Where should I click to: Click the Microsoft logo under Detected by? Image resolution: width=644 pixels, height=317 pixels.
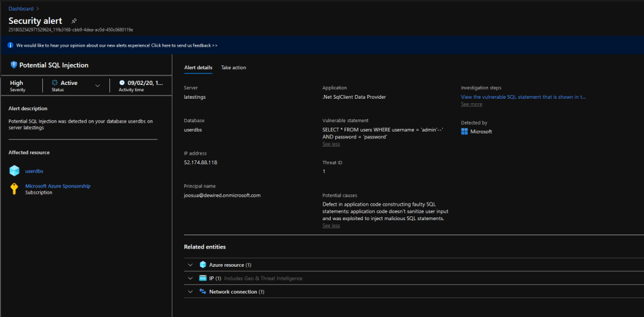point(465,131)
